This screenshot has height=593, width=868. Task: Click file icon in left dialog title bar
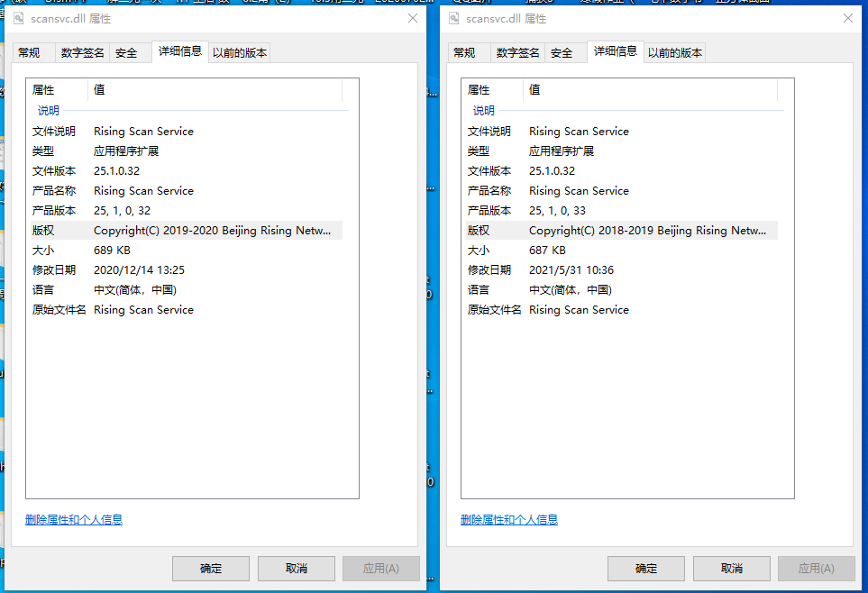tap(19, 19)
